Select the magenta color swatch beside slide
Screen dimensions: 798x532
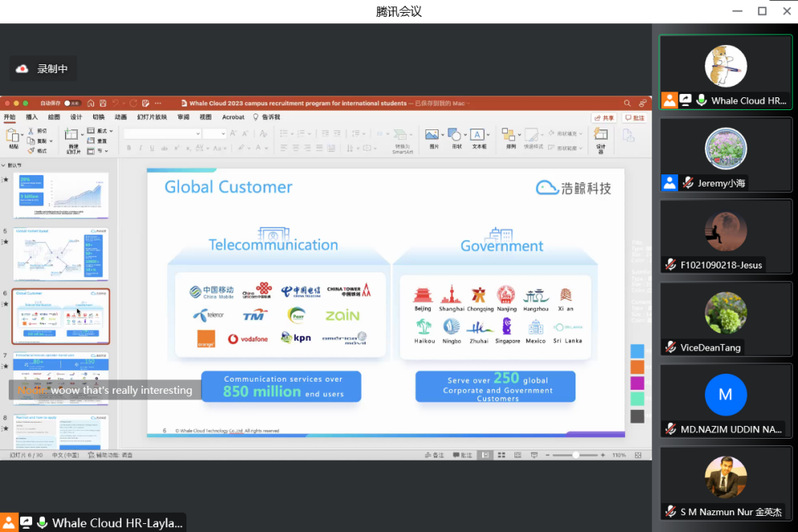point(637,383)
